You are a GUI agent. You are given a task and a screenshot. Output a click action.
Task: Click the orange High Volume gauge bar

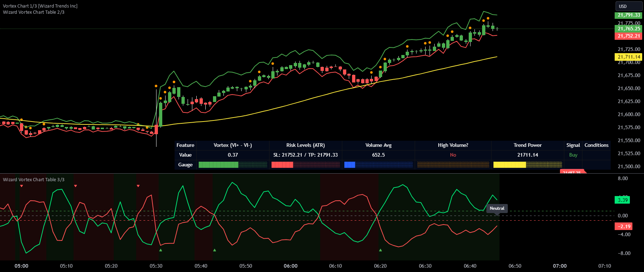point(453,165)
